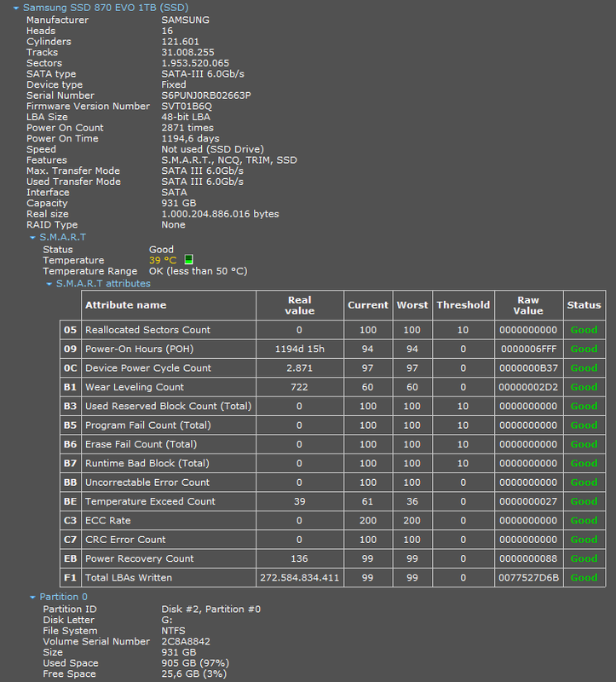
Task: Click the Threshold column header
Action: [463, 305]
